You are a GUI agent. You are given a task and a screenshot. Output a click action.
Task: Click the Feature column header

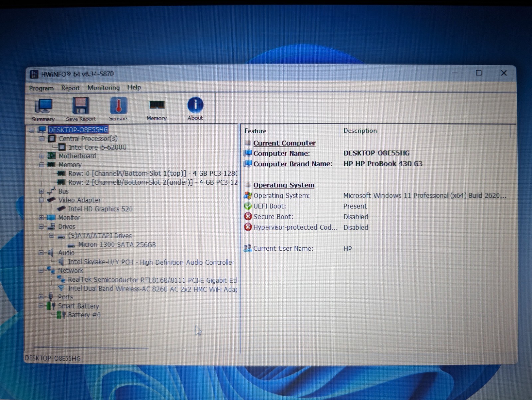click(x=255, y=131)
